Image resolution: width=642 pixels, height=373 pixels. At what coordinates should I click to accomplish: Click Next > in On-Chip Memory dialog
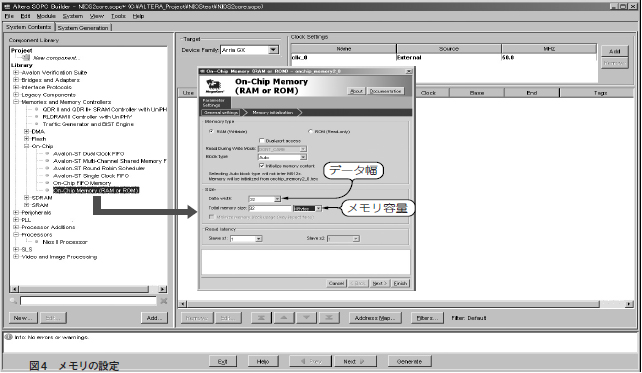tap(380, 283)
